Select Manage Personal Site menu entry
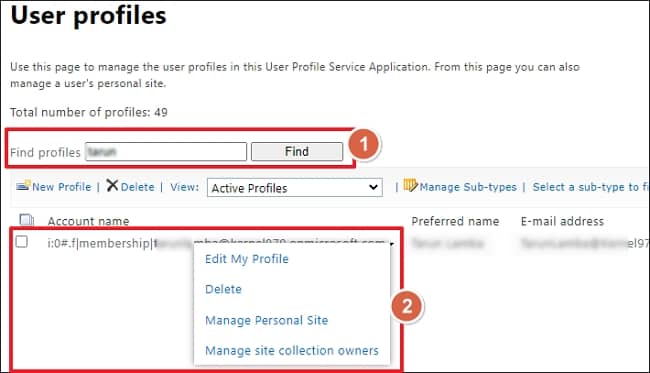The width and height of the screenshot is (650, 373). tap(267, 320)
